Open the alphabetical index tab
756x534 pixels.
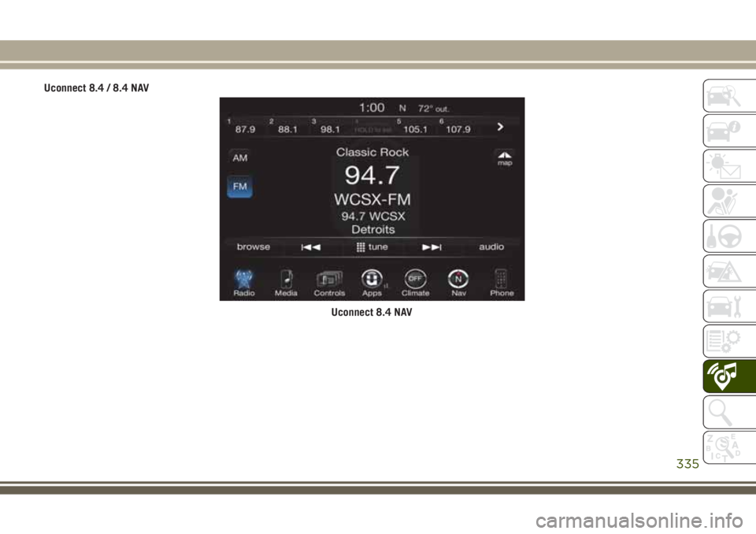pyautogui.click(x=728, y=447)
